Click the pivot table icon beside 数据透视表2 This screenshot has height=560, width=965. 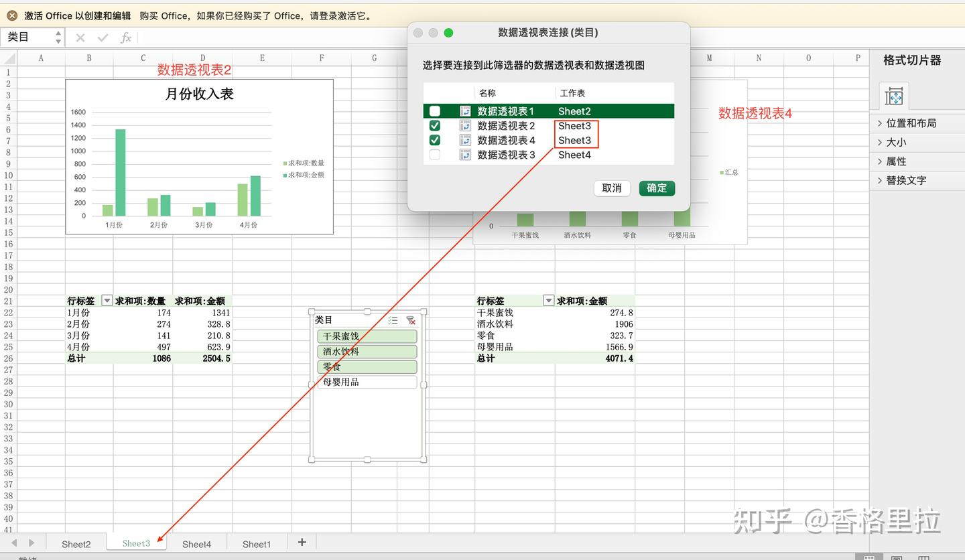tap(465, 126)
